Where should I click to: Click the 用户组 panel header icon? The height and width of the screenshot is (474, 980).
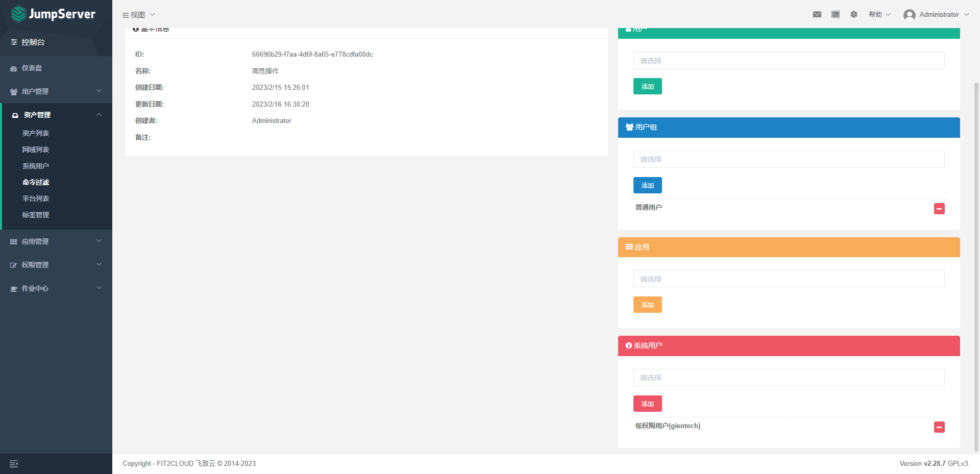pos(629,127)
